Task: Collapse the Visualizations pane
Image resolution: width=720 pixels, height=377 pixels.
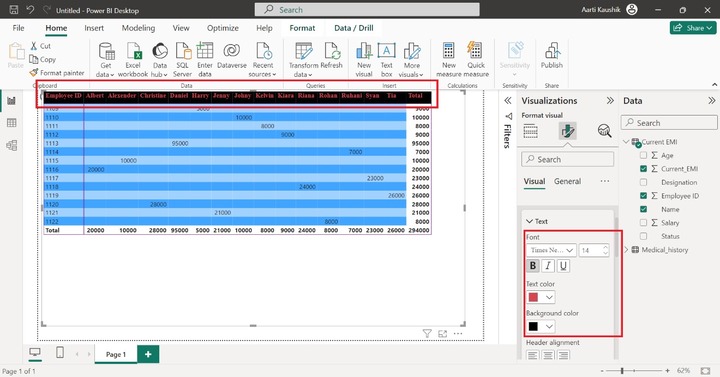Action: pyautogui.click(x=610, y=101)
